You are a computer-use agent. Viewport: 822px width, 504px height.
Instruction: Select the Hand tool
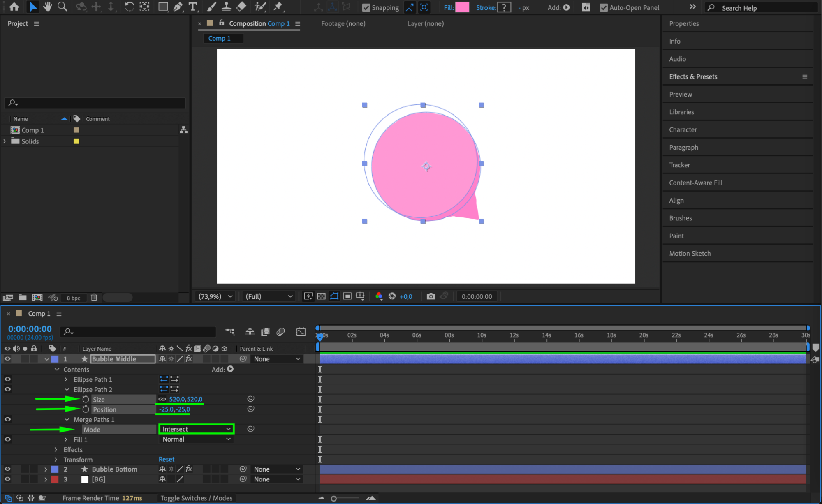(48, 7)
